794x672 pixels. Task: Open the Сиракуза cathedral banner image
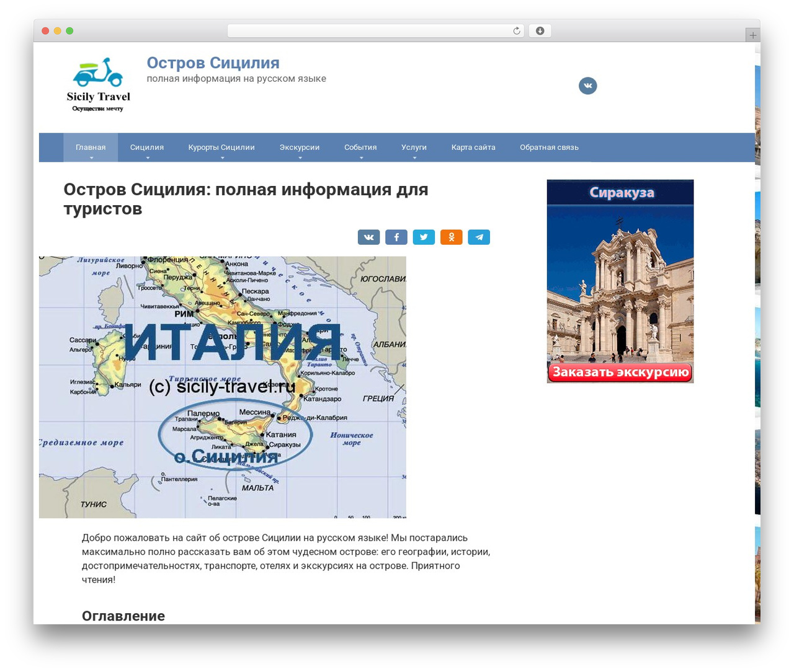click(620, 281)
